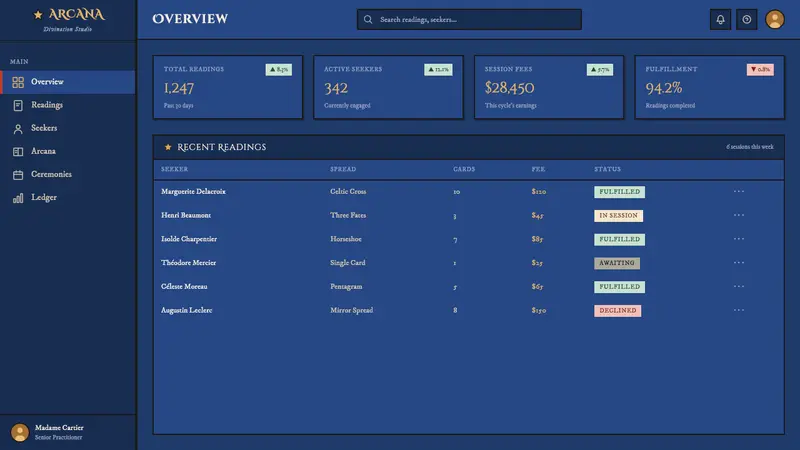Screen dimensions: 800x450
Task: Click the help question mark icon
Action: pos(746,19)
